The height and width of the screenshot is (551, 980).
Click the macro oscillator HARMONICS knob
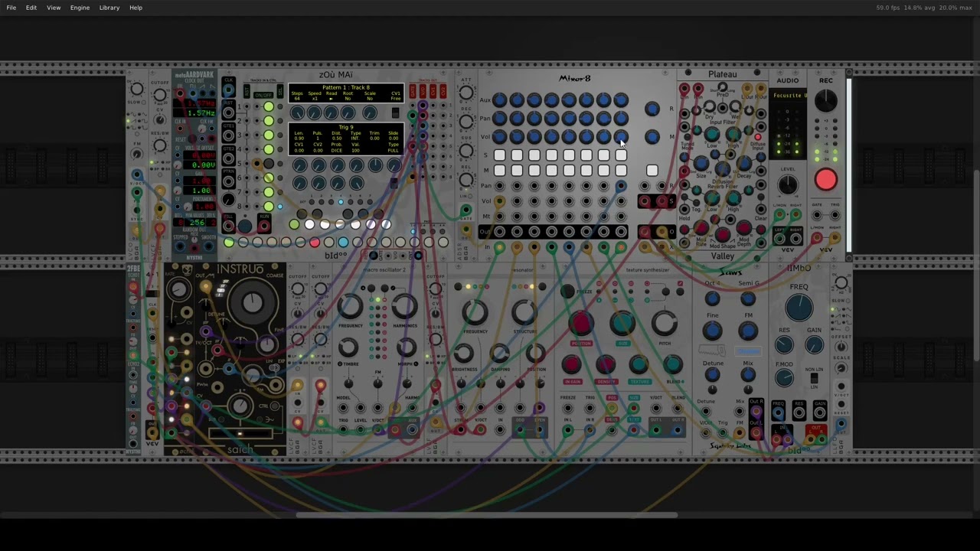(x=405, y=307)
